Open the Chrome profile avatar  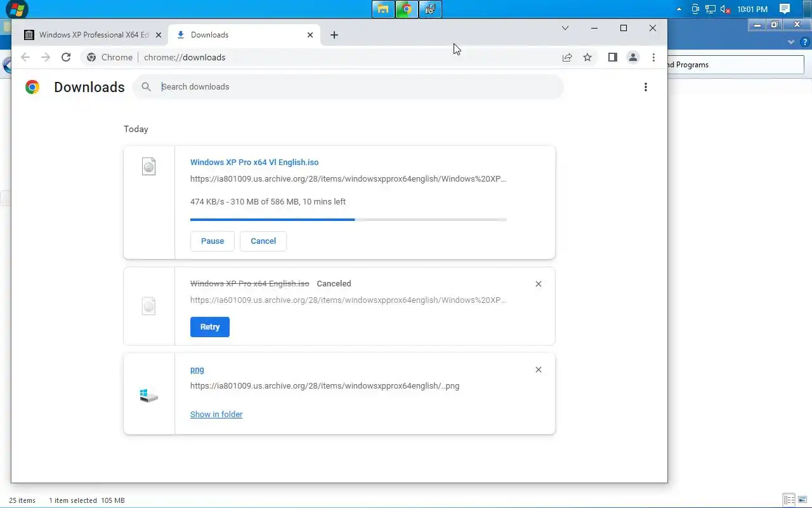pos(633,57)
